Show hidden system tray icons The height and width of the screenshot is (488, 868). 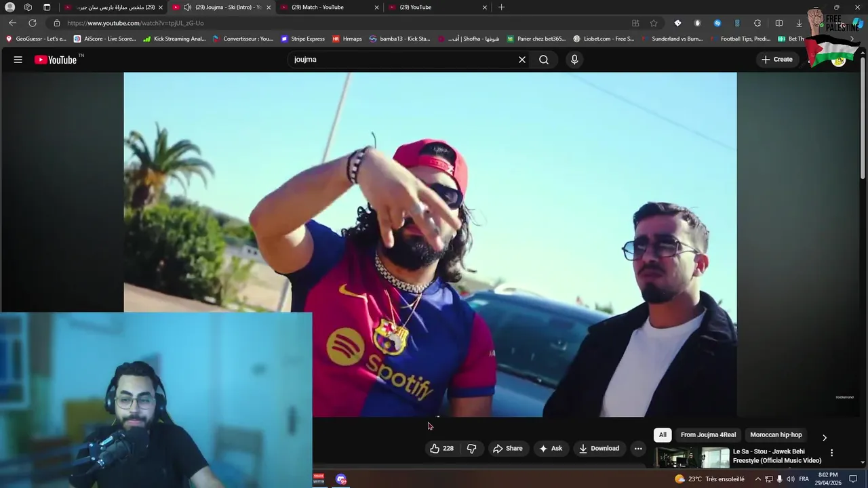pos(758,479)
